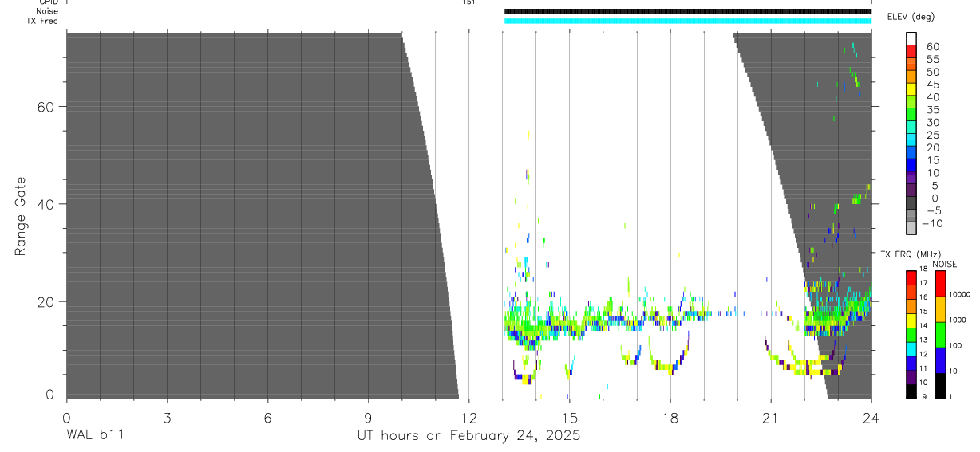Image resolution: width=980 pixels, height=452 pixels.
Task: Click the '1000' label on the NOISE scale
Action: (958, 320)
